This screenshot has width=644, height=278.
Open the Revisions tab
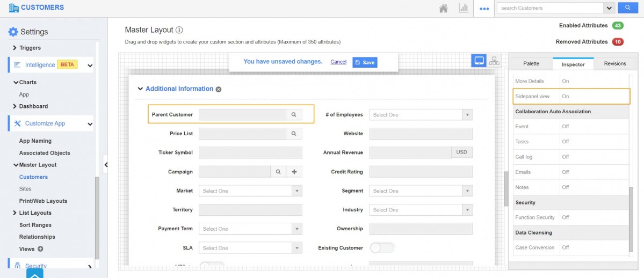pos(614,63)
